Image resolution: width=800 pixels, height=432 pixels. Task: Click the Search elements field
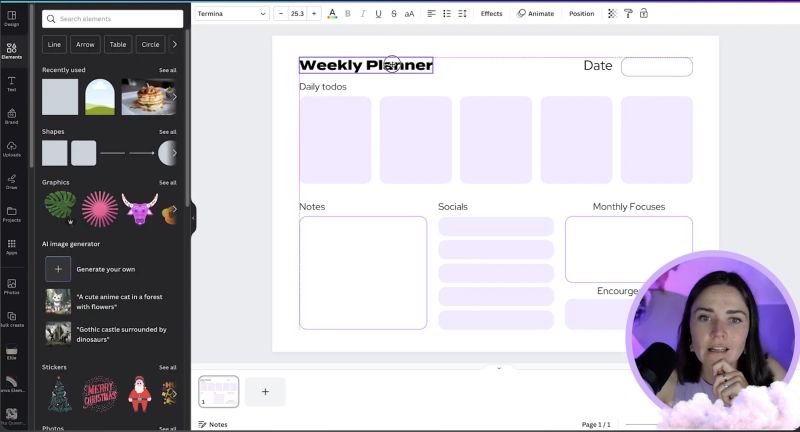[113, 19]
